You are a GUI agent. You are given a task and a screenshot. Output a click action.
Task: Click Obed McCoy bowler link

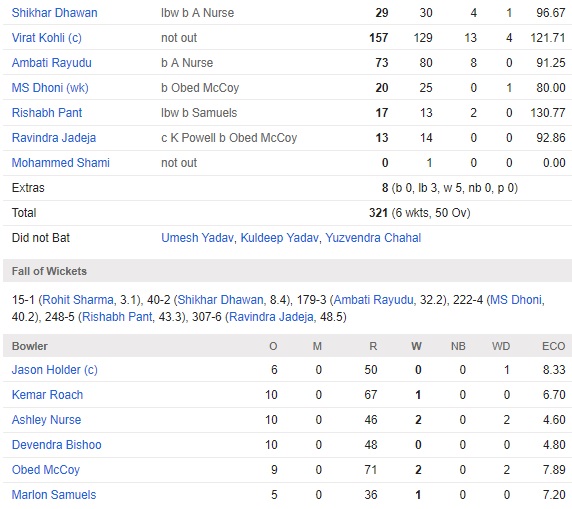46,470
